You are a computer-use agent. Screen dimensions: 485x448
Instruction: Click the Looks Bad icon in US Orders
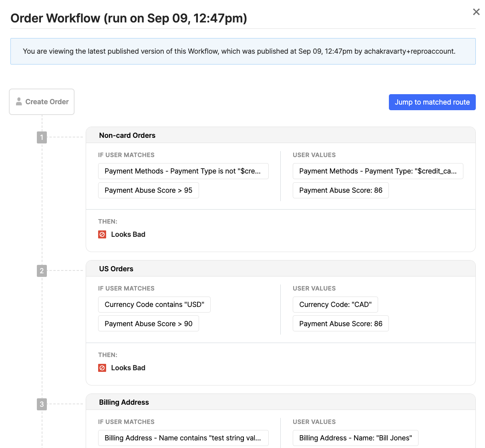pyautogui.click(x=102, y=368)
